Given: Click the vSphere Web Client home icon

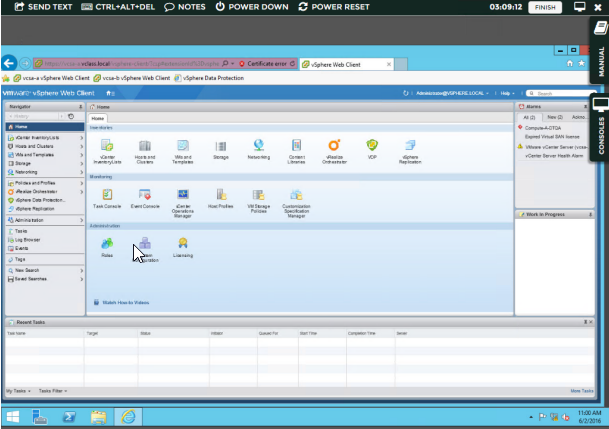Looking at the screenshot, I should [x=110, y=93].
